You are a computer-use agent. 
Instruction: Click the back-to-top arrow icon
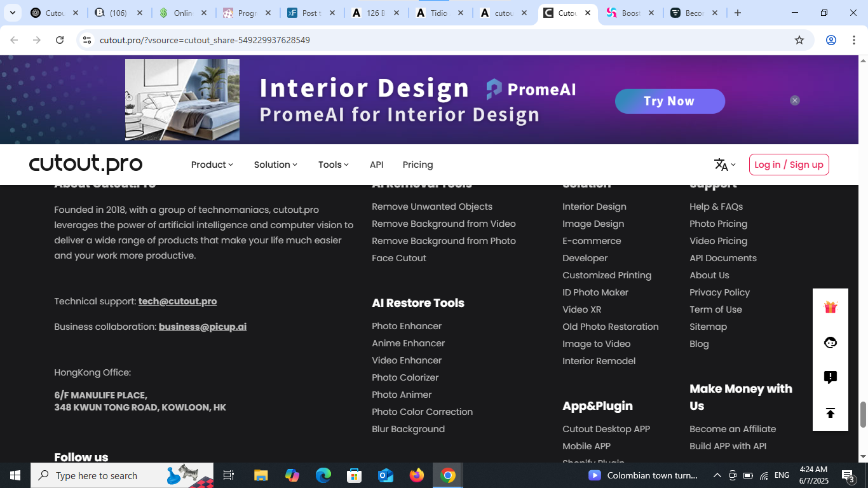point(831,413)
